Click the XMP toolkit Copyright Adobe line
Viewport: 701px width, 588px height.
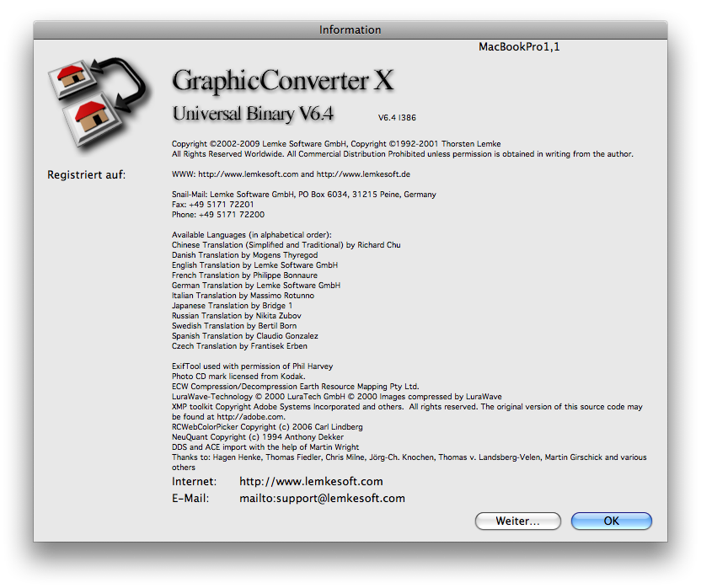[x=407, y=407]
